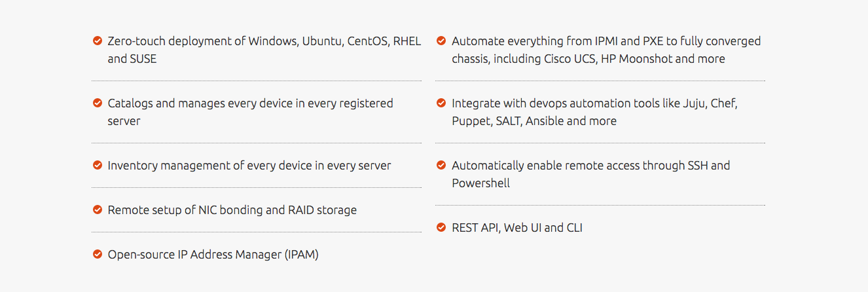Click the Automatically enable remote access text
This screenshot has height=292, width=868.
591,174
